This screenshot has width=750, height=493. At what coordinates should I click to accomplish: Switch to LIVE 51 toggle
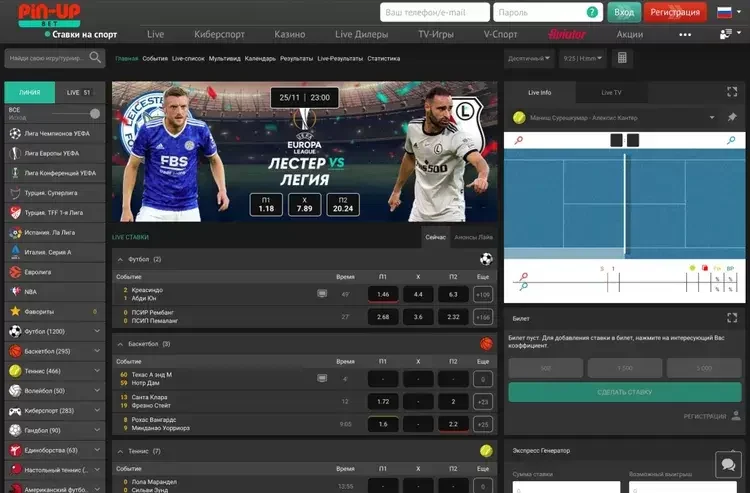79,92
